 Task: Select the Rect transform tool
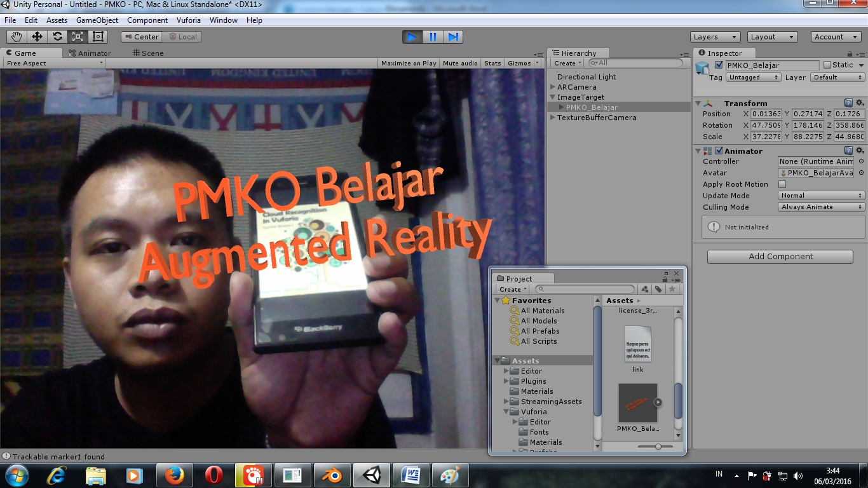point(98,37)
